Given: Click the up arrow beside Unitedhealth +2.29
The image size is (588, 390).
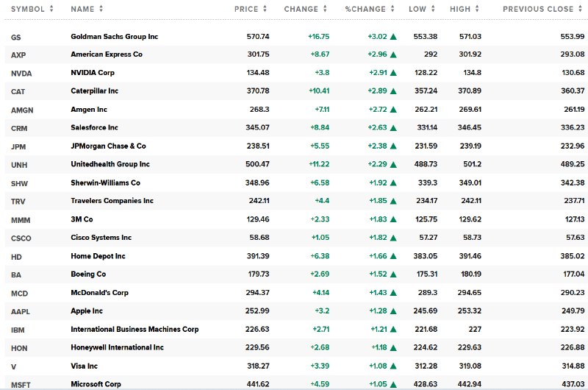Looking at the screenshot, I should click(x=393, y=164).
